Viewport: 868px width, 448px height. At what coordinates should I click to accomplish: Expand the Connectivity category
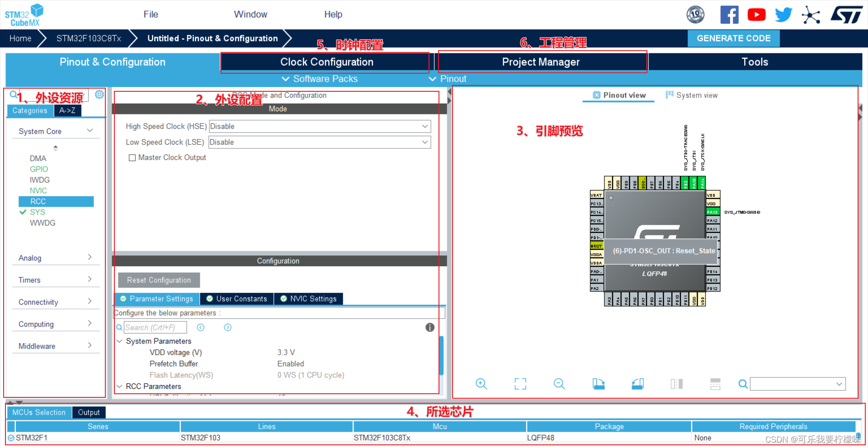click(x=90, y=302)
